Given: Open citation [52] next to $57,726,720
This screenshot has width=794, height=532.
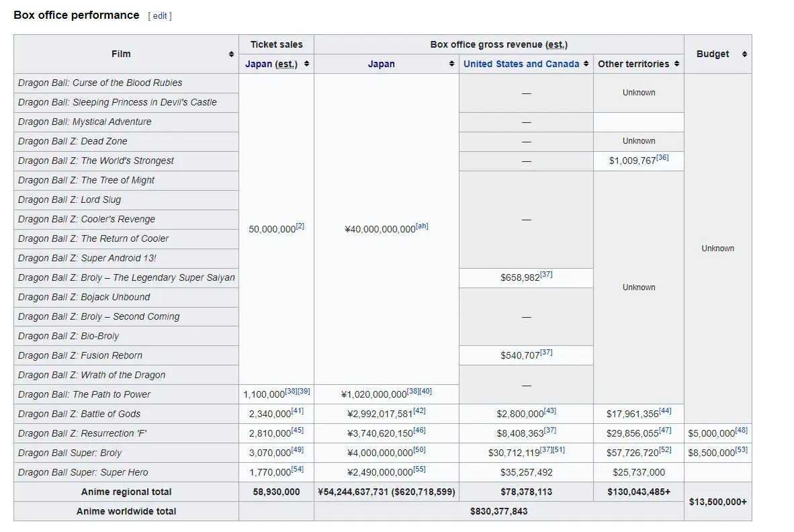Looking at the screenshot, I should [665, 449].
